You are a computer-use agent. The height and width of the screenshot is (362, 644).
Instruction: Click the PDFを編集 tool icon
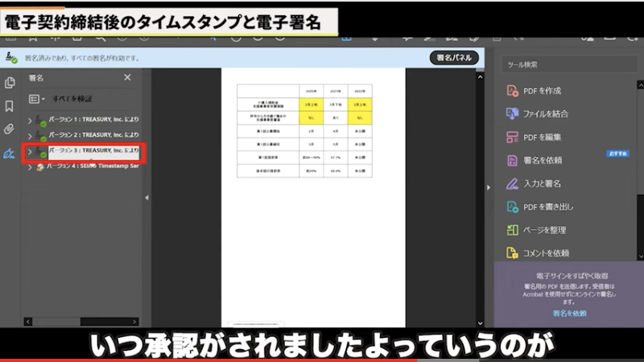[512, 138]
